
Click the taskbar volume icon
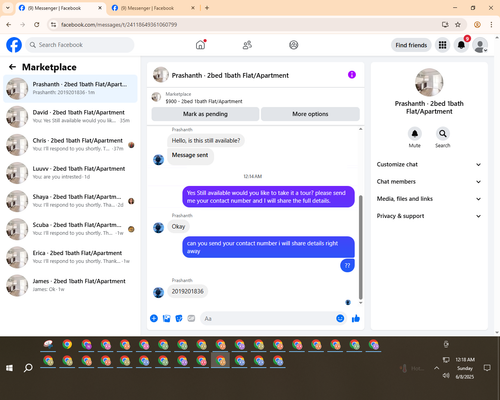click(x=446, y=376)
